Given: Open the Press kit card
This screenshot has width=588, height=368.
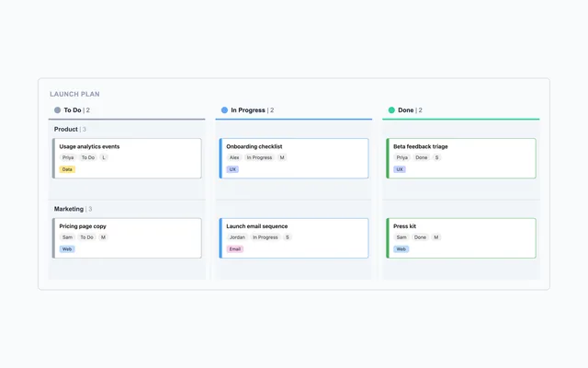Looking at the screenshot, I should click(x=461, y=238).
